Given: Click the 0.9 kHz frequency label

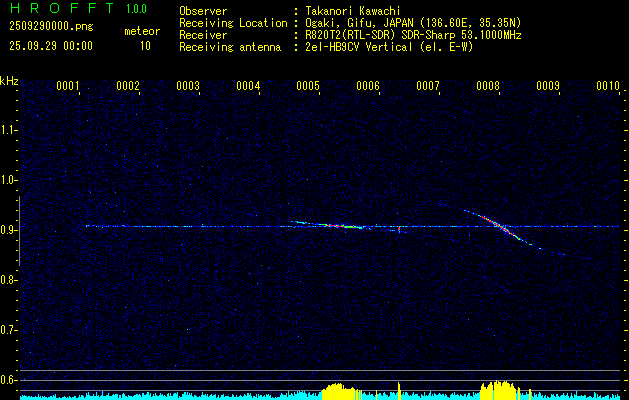Looking at the screenshot, I should tap(8, 230).
